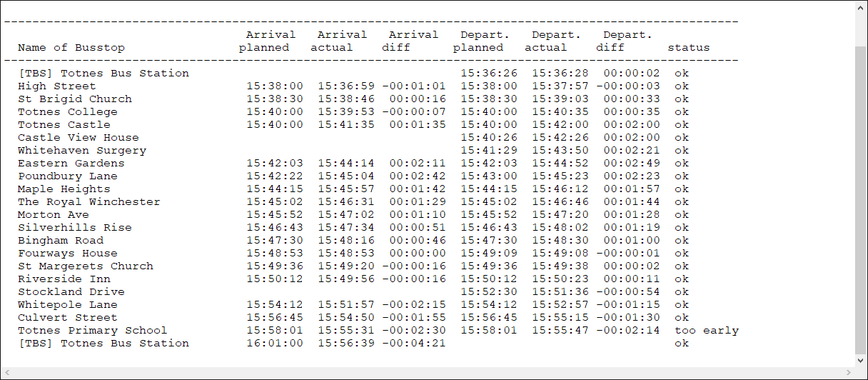Click the 'Name of Busstop' column header
The width and height of the screenshot is (868, 380).
click(71, 48)
